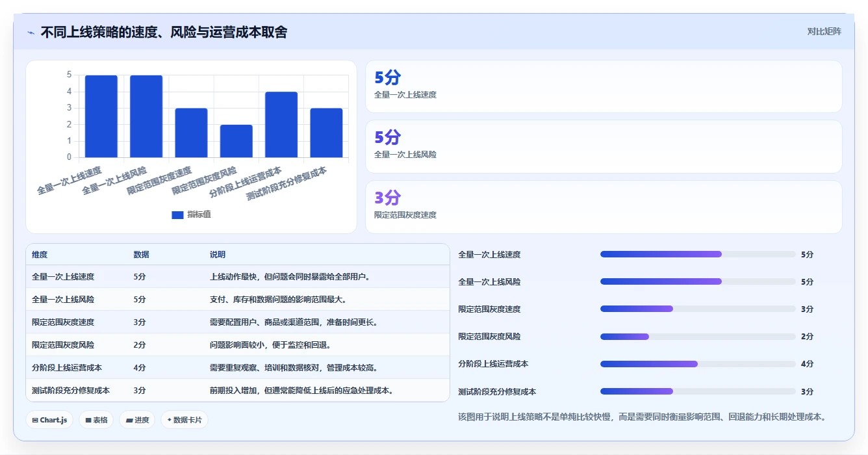The image size is (868, 455).
Task: Click the 2分 value in the table
Action: pyautogui.click(x=140, y=345)
